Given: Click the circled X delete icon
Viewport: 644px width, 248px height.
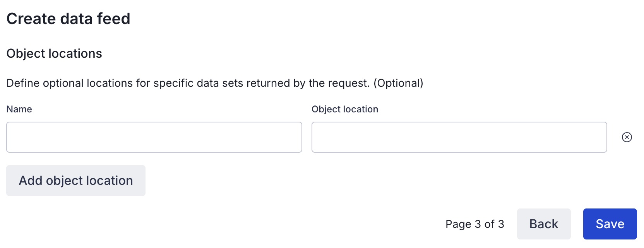Looking at the screenshot, I should click(627, 137).
